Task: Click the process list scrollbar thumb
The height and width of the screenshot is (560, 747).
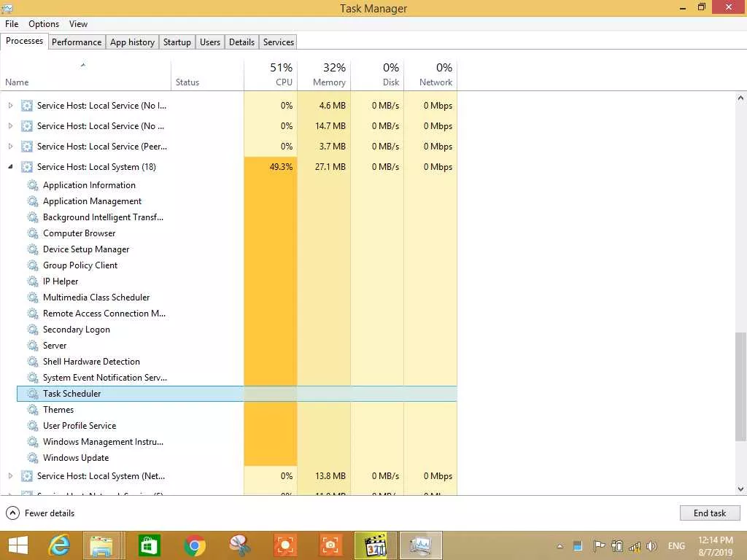Action: pyautogui.click(x=740, y=387)
